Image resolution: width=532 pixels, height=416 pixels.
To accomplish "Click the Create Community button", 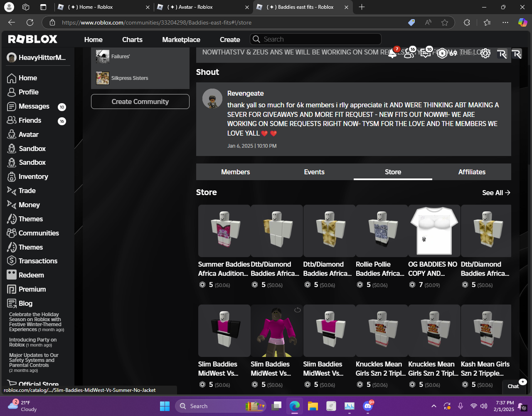I will click(x=140, y=102).
